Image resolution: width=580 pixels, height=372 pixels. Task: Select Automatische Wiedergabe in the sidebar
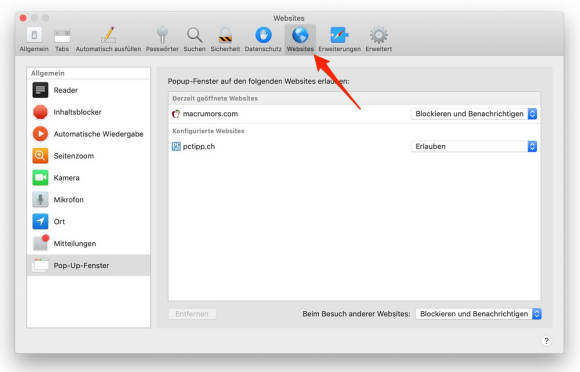click(88, 134)
